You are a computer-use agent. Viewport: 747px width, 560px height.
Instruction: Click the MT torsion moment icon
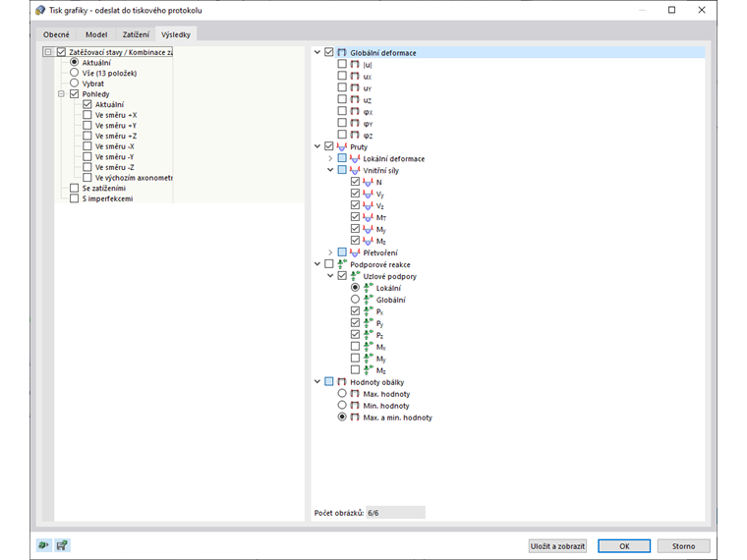pos(368,217)
